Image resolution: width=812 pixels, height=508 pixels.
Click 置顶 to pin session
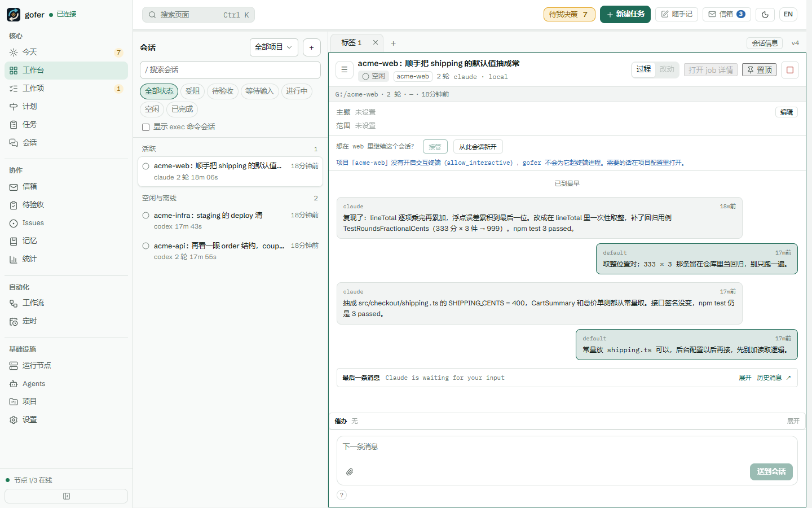(760, 70)
